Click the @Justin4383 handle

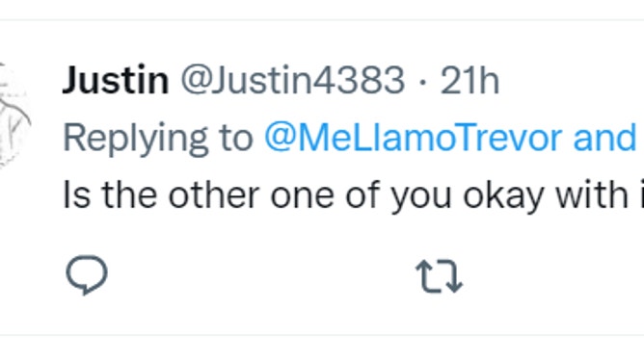pyautogui.click(x=293, y=80)
